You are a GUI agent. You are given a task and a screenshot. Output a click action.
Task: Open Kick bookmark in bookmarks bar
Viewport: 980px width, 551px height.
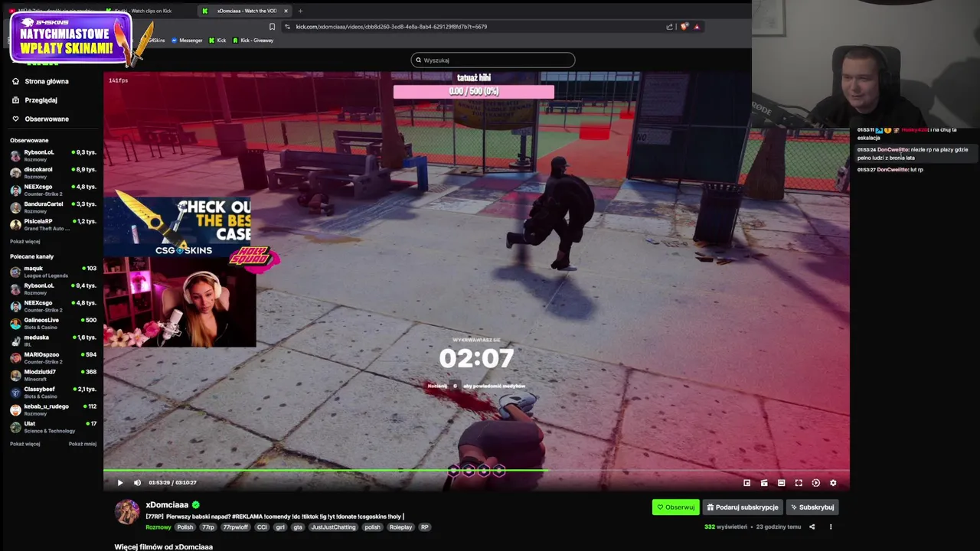(x=217, y=41)
